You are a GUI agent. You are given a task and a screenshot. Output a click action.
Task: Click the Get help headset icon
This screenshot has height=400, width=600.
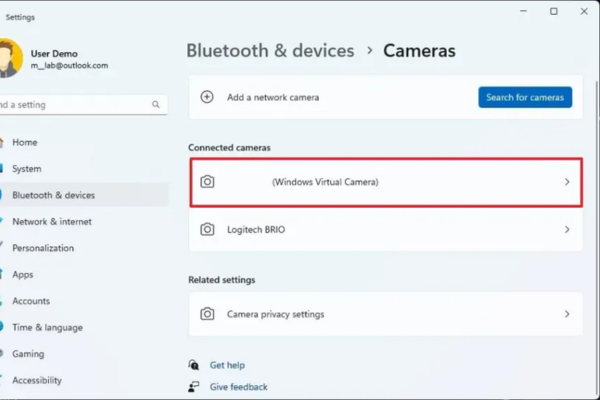[194, 365]
